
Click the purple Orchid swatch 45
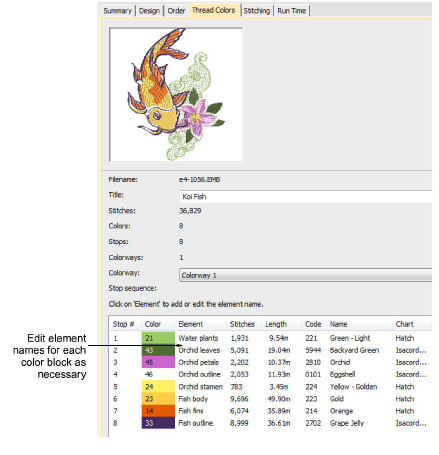pyautogui.click(x=158, y=362)
